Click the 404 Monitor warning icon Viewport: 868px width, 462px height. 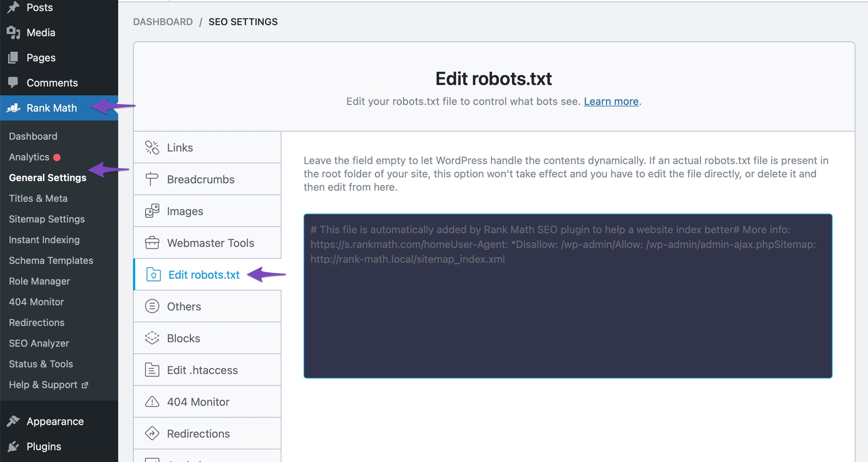pyautogui.click(x=152, y=402)
